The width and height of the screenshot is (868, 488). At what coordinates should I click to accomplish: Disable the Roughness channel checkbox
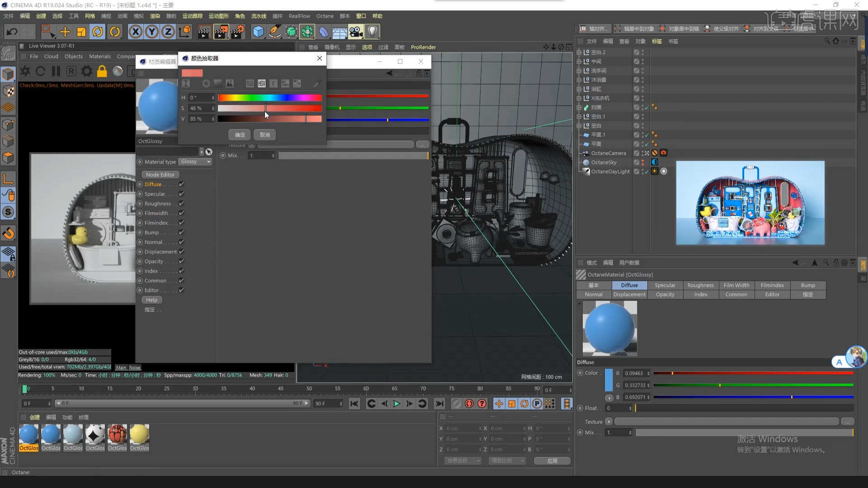[x=181, y=204]
